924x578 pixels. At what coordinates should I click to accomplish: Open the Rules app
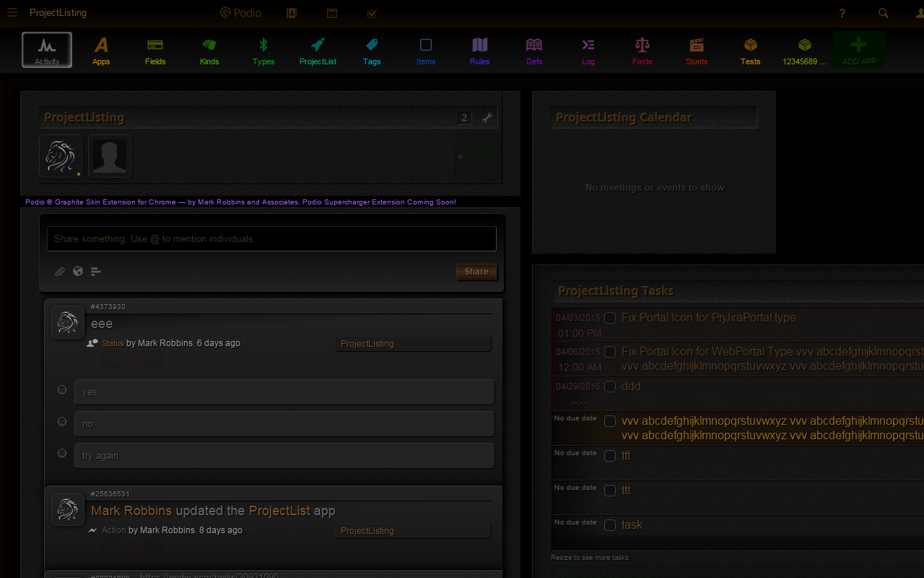pos(480,51)
